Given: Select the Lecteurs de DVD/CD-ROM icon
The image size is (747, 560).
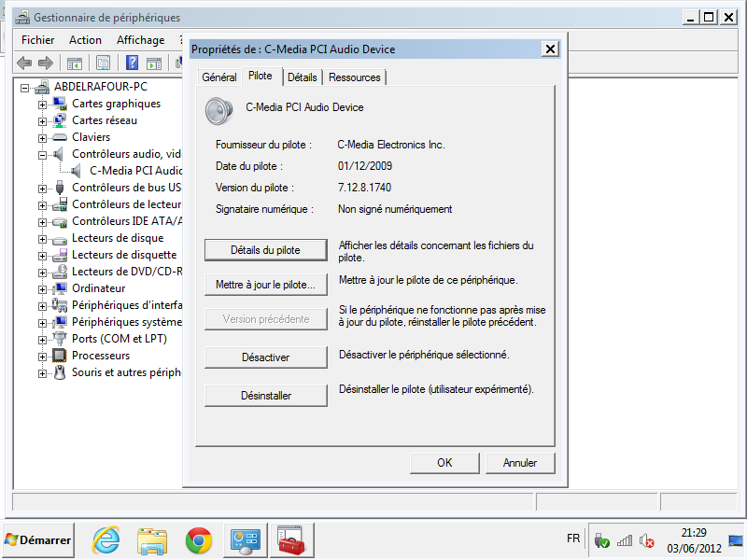Looking at the screenshot, I should (60, 272).
